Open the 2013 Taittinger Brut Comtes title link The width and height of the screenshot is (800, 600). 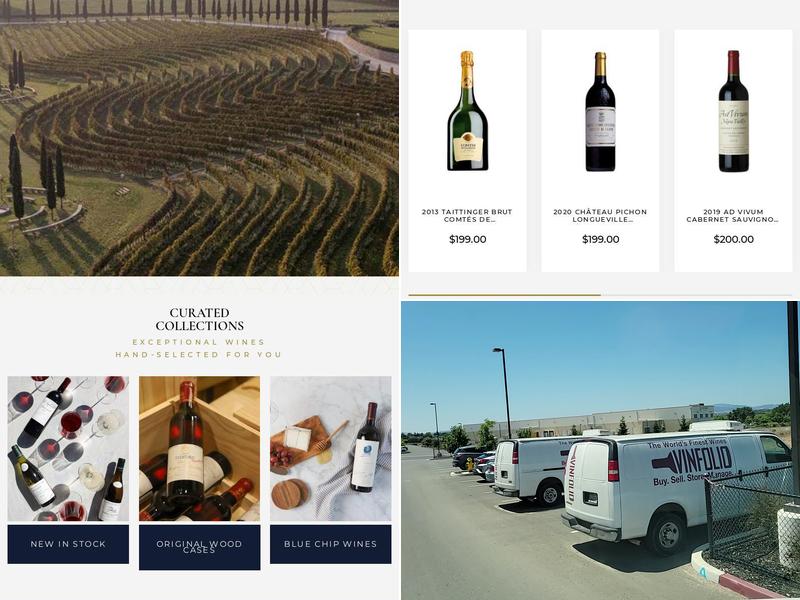pos(467,215)
